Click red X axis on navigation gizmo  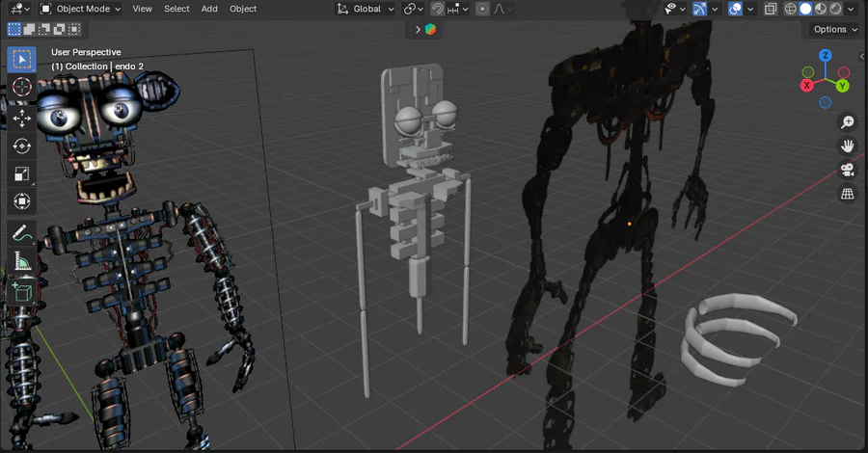(807, 85)
